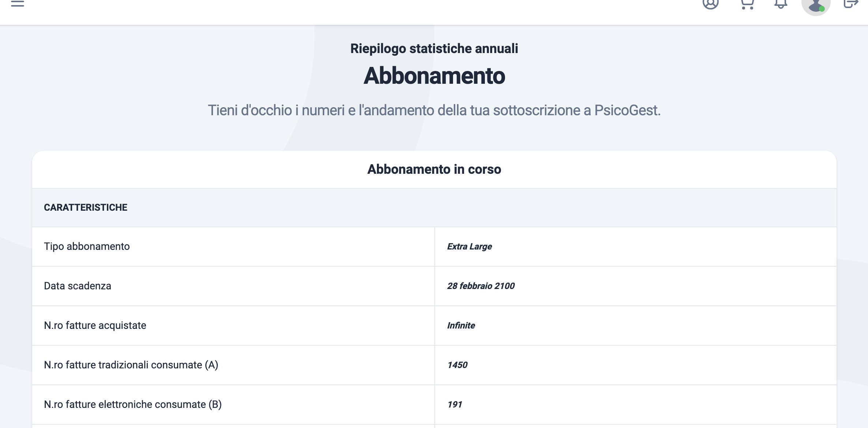
Task: Click the 'Tipo abbonamento' row label
Action: pyautogui.click(x=87, y=247)
